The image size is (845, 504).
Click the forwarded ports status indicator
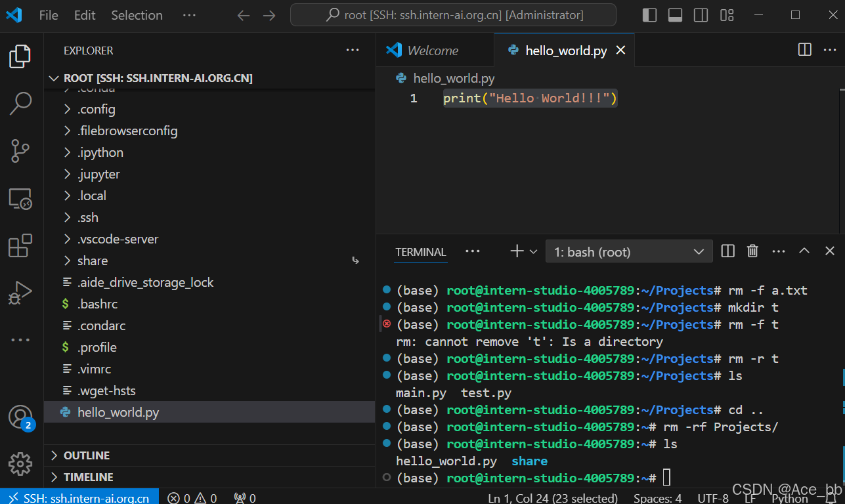tap(245, 498)
